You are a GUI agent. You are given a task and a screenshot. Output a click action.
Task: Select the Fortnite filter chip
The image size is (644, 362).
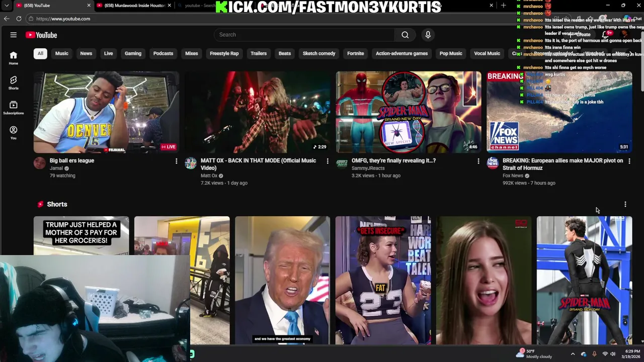pyautogui.click(x=356, y=53)
